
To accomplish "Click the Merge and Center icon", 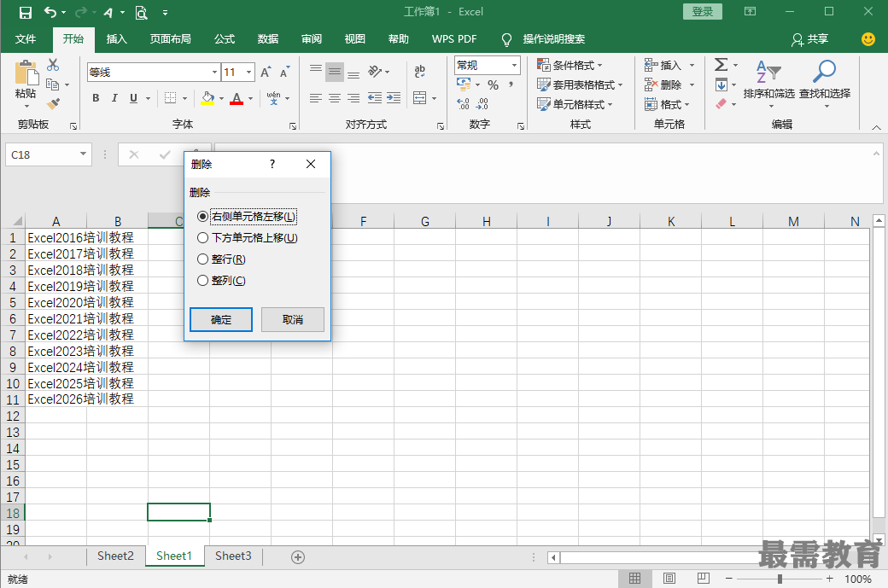I will (419, 98).
